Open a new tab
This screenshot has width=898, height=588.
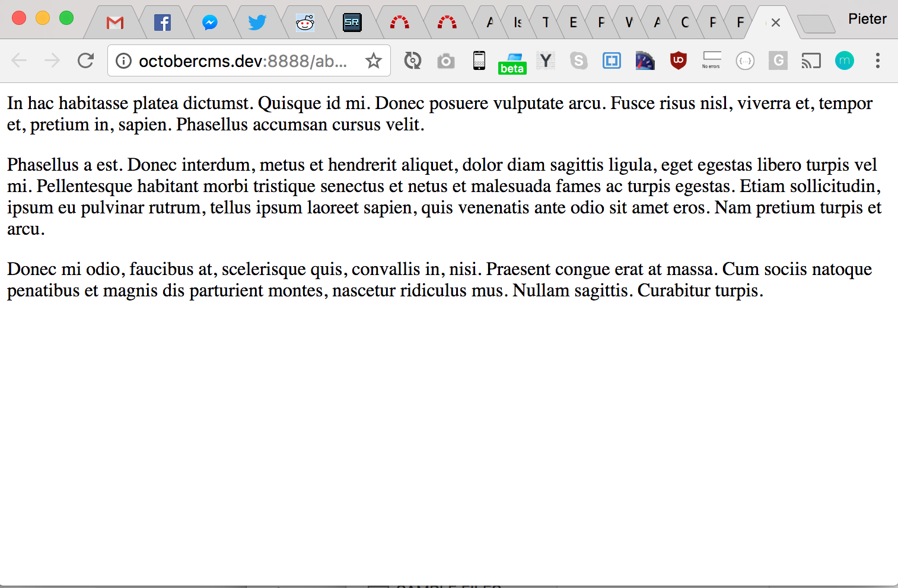tap(816, 24)
